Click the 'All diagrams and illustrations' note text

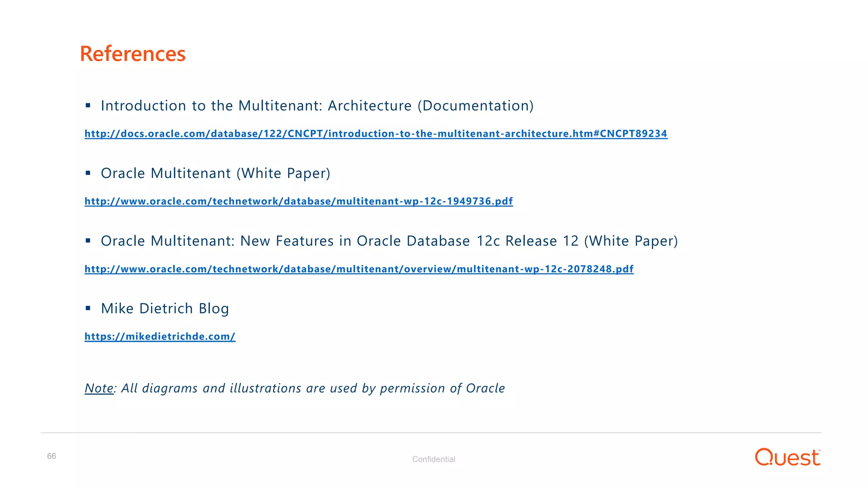tap(313, 388)
